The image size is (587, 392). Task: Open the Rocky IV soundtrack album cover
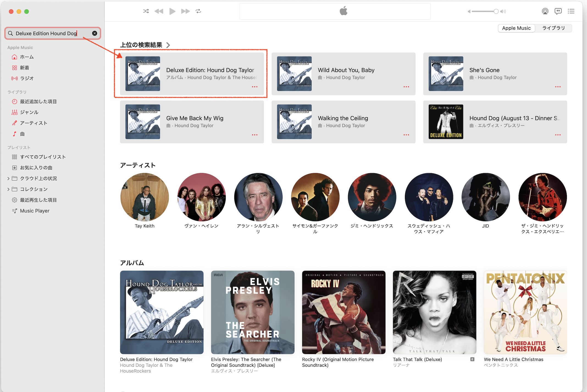344,312
